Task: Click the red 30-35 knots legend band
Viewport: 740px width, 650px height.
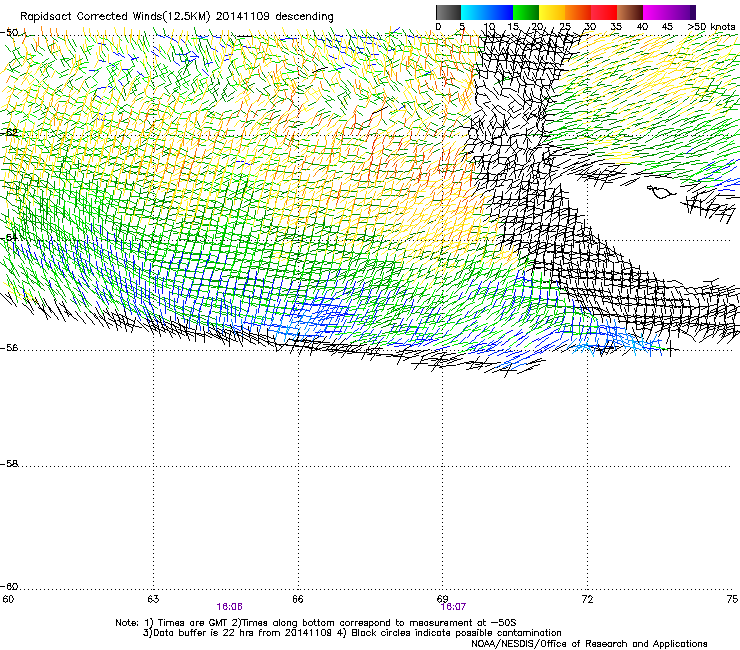Action: 604,12
